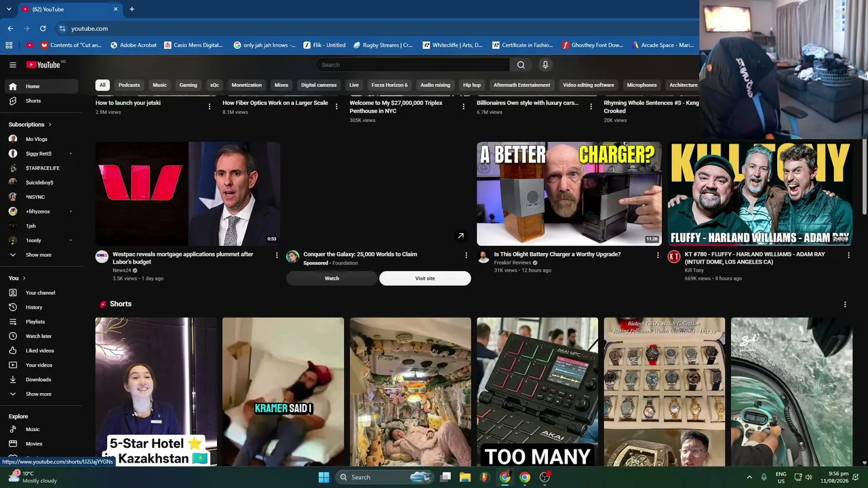This screenshot has width=868, height=488.
Task: Select the All filter chip
Action: [102, 85]
